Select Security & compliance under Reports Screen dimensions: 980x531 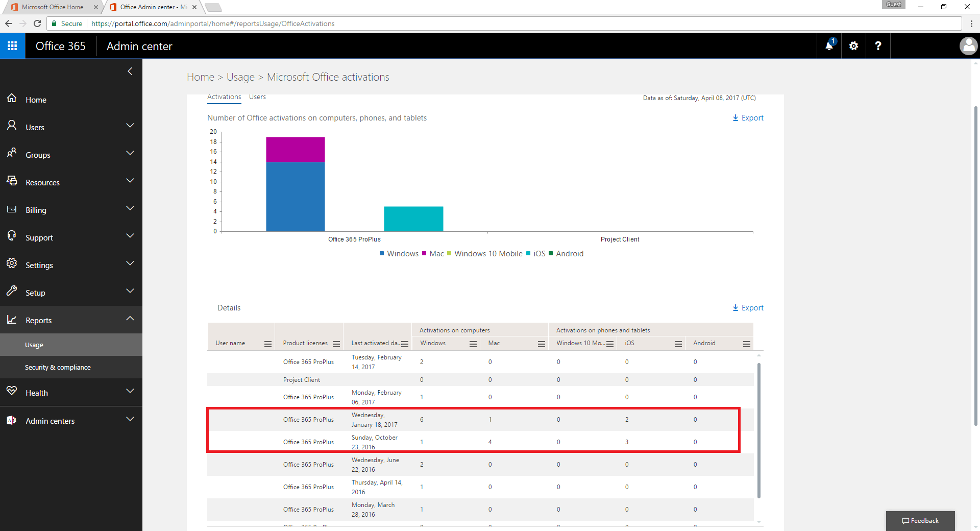[x=58, y=367]
